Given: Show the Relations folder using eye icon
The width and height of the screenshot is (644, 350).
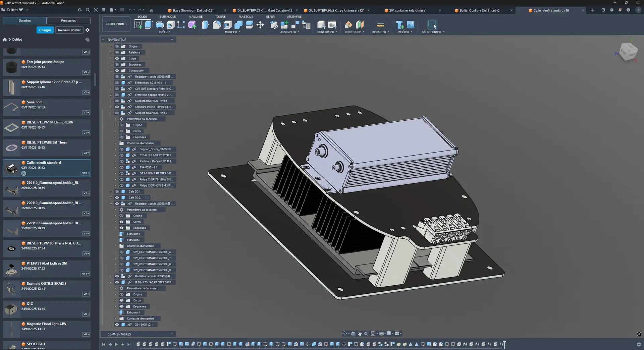Looking at the screenshot, I should click(x=117, y=53).
